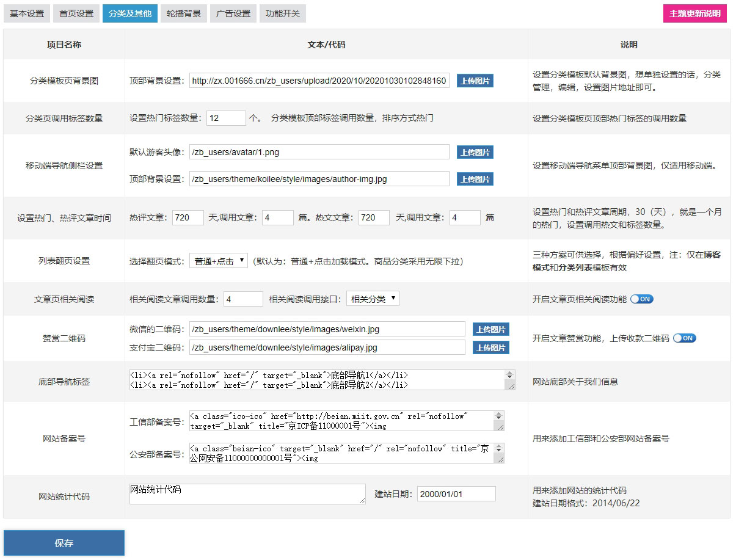Click the 热评文章 days input field

188,218
